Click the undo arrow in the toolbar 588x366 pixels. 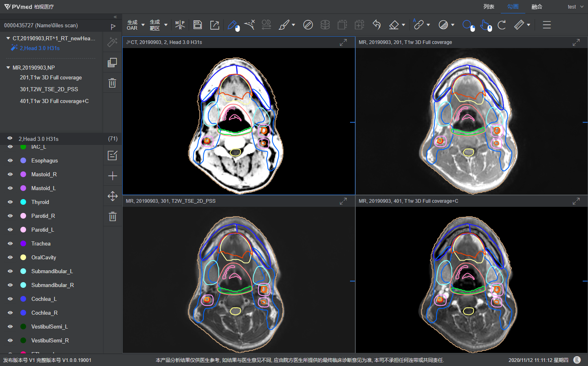pyautogui.click(x=377, y=25)
